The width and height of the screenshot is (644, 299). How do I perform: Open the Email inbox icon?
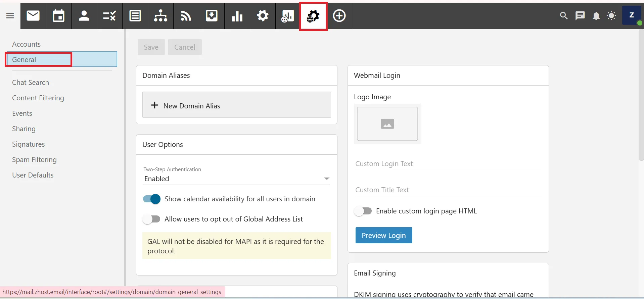click(x=33, y=16)
